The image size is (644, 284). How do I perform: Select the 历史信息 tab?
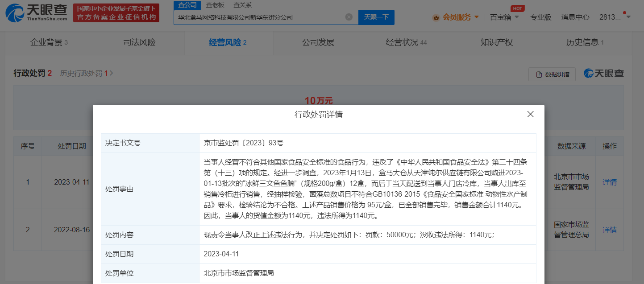coord(585,42)
